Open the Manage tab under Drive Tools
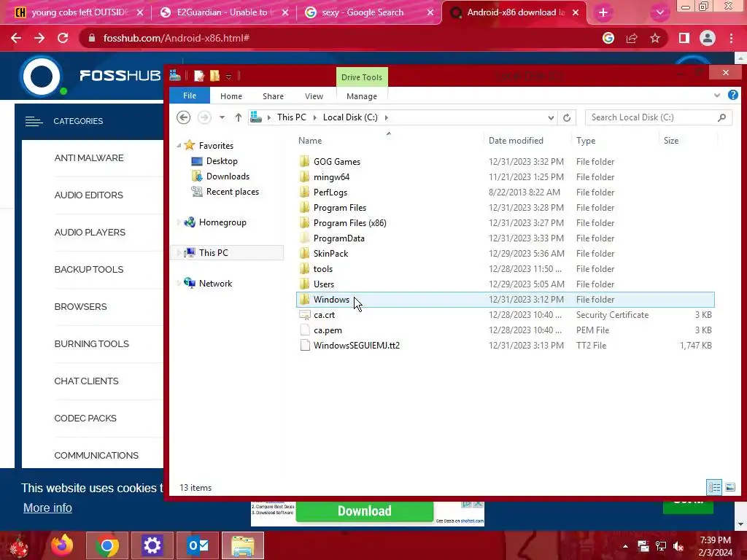The width and height of the screenshot is (747, 560). (362, 96)
